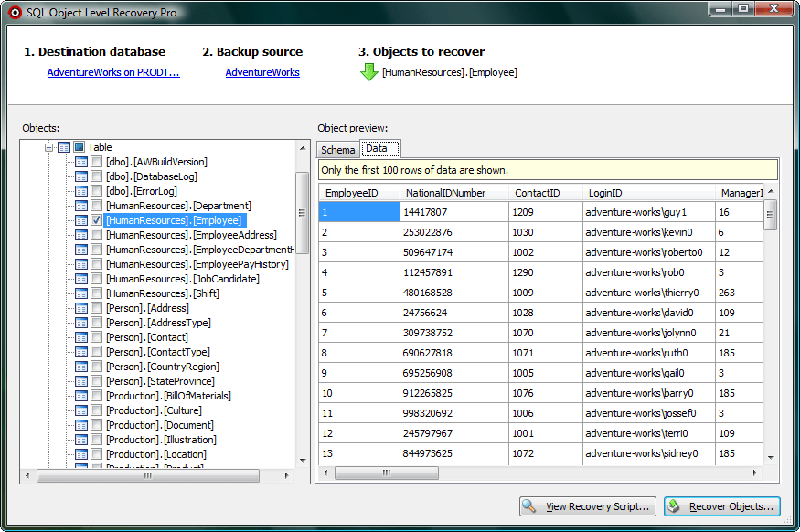Click Recover Objects button

[722, 506]
